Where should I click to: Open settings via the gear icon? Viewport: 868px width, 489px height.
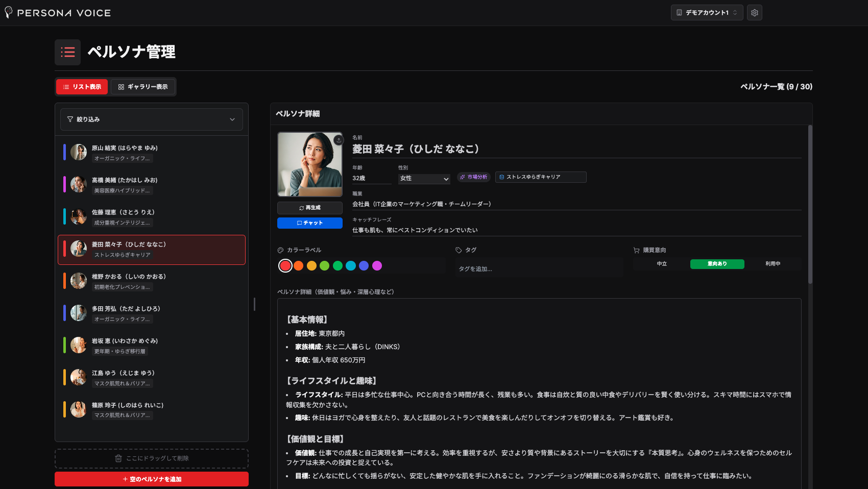tap(754, 12)
